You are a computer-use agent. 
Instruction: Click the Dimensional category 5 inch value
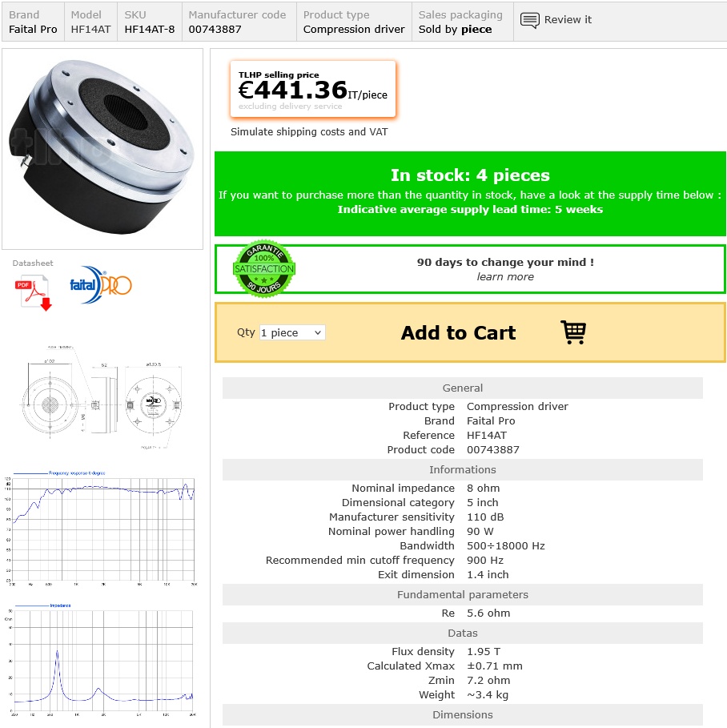click(x=482, y=503)
